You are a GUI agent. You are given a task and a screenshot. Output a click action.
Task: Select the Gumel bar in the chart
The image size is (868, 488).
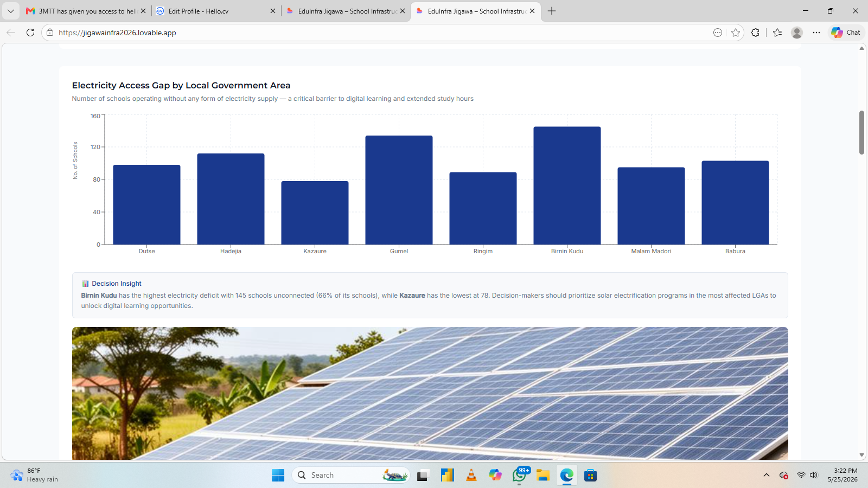pos(399,190)
